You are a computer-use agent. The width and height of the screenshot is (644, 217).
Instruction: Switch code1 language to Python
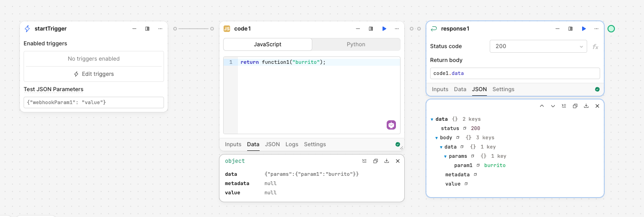[x=356, y=44]
